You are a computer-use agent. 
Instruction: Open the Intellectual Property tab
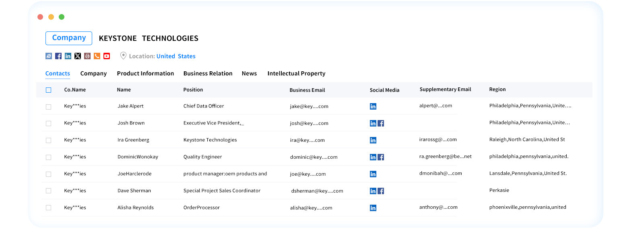click(x=296, y=73)
